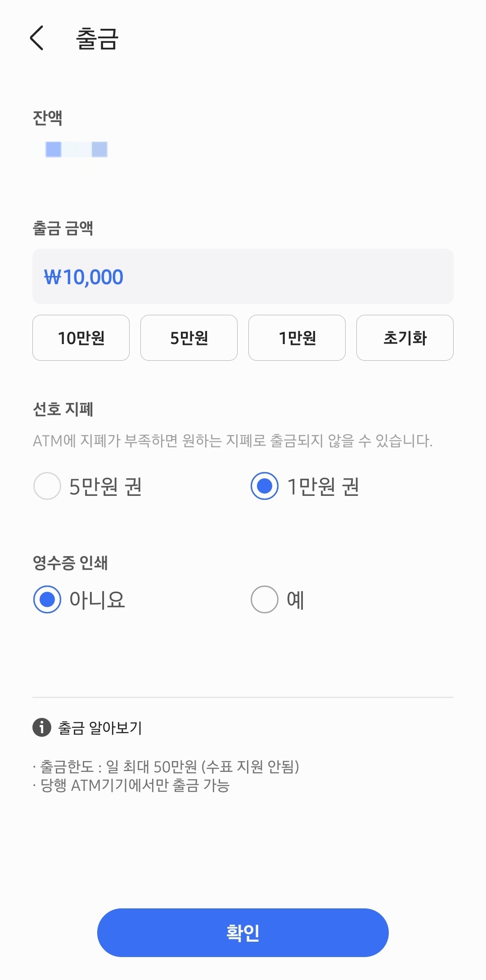Choose the 1만원 권 bill option
The height and width of the screenshot is (980, 486).
[265, 486]
